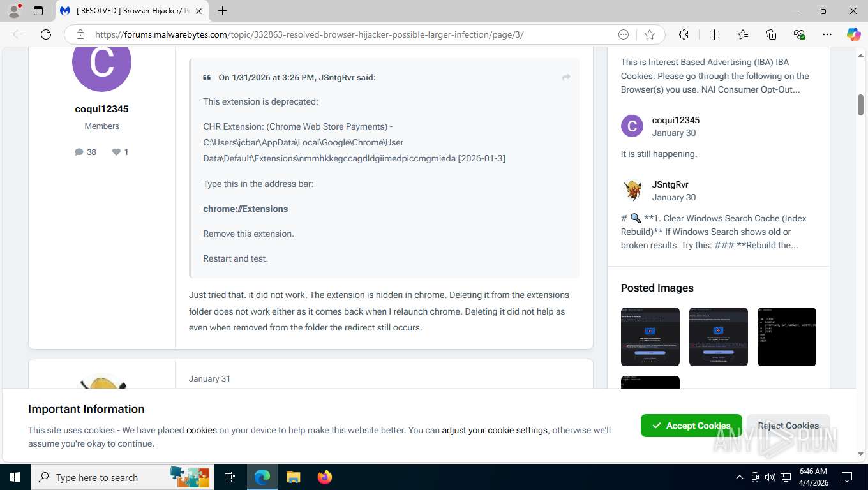Click the page vertical scrollbar thumb

point(860,104)
